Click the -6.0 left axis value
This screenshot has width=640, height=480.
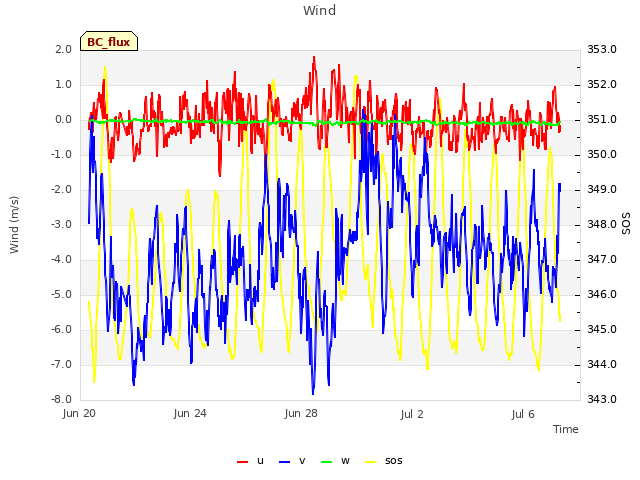61,330
